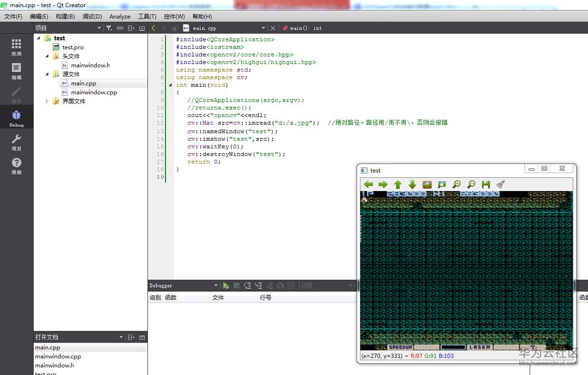Split the open documents pane
Screen dimensions: 588x375
[x=131, y=337]
